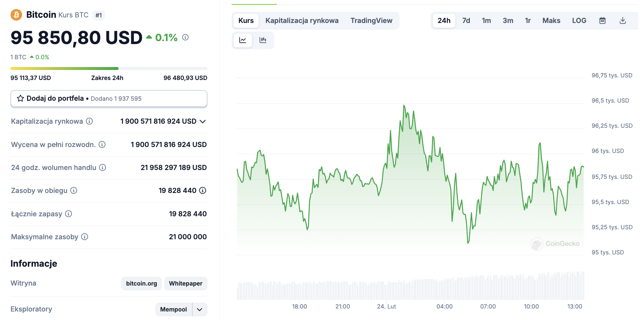
Task: Switch to candlestick chart view icon
Action: [263, 40]
